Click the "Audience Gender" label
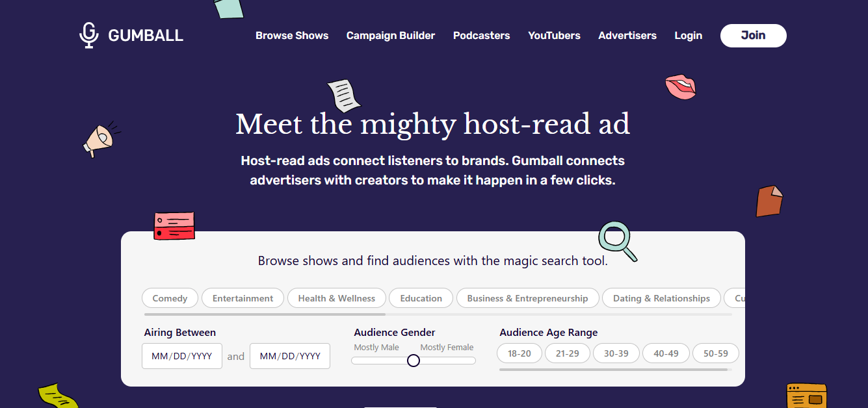868x408 pixels. tap(395, 333)
